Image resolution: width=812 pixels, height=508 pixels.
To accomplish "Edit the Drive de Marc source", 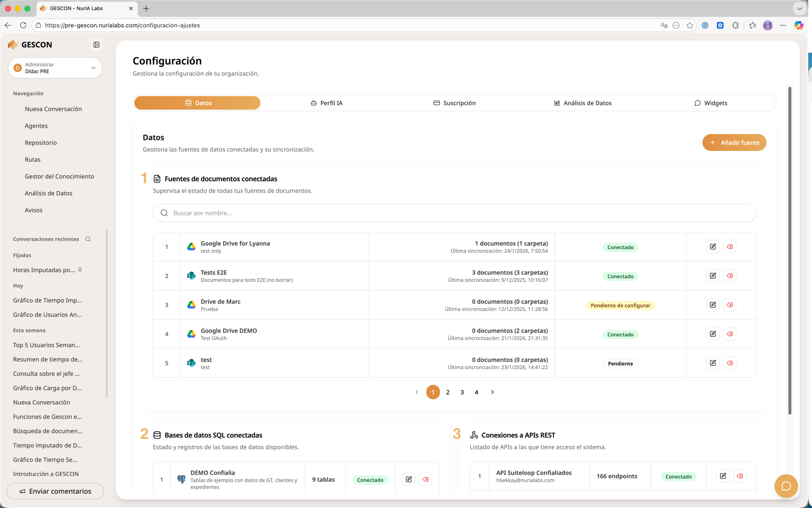I will 713,305.
